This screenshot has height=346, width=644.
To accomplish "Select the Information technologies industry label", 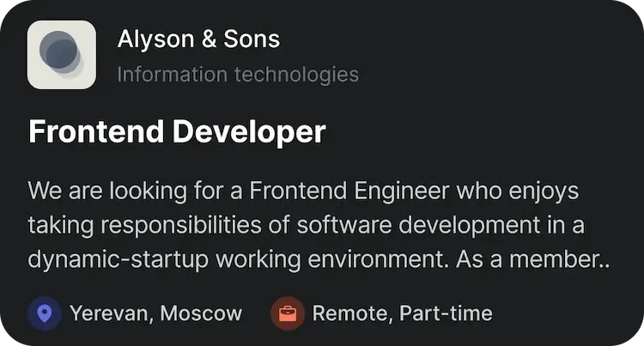I will click(238, 74).
